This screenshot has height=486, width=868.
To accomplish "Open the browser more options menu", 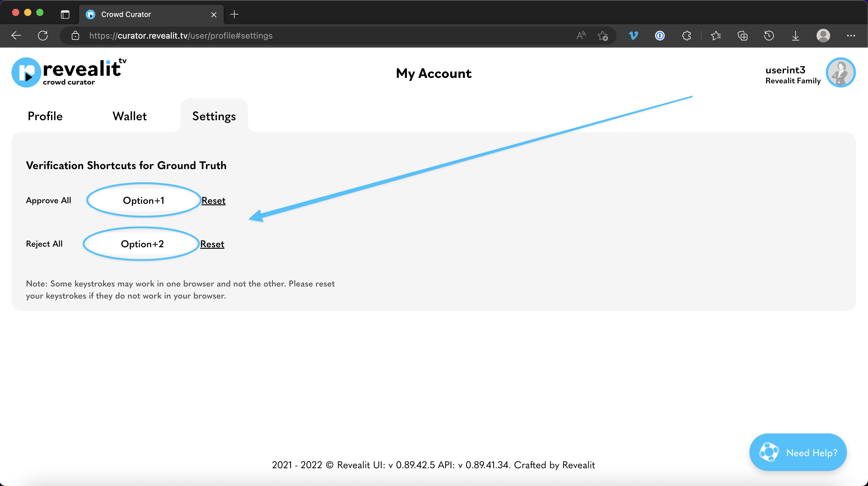I will coord(851,35).
